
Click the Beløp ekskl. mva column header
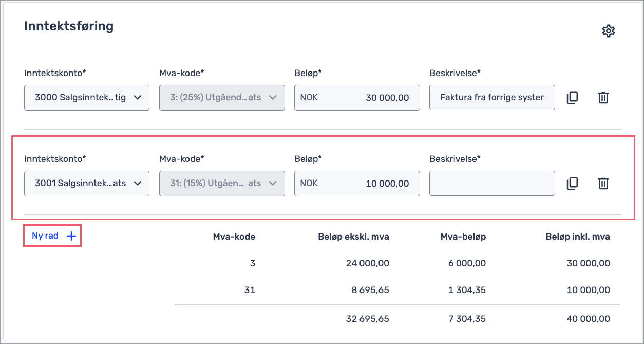(x=353, y=237)
